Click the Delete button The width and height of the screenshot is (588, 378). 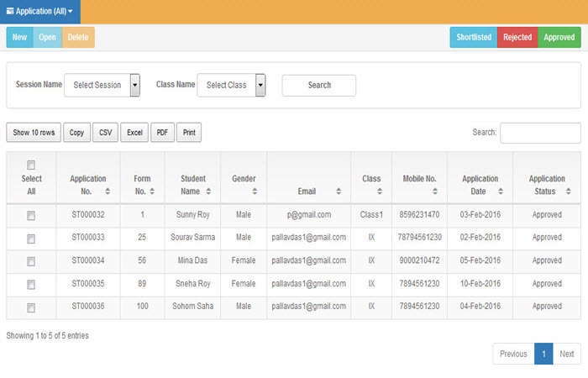click(x=78, y=37)
